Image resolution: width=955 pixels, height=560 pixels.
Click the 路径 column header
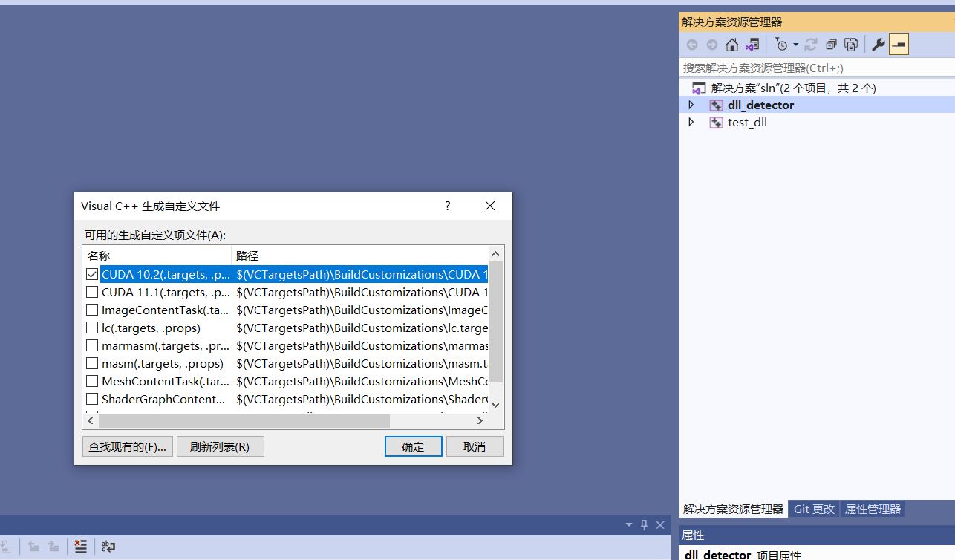click(x=360, y=255)
